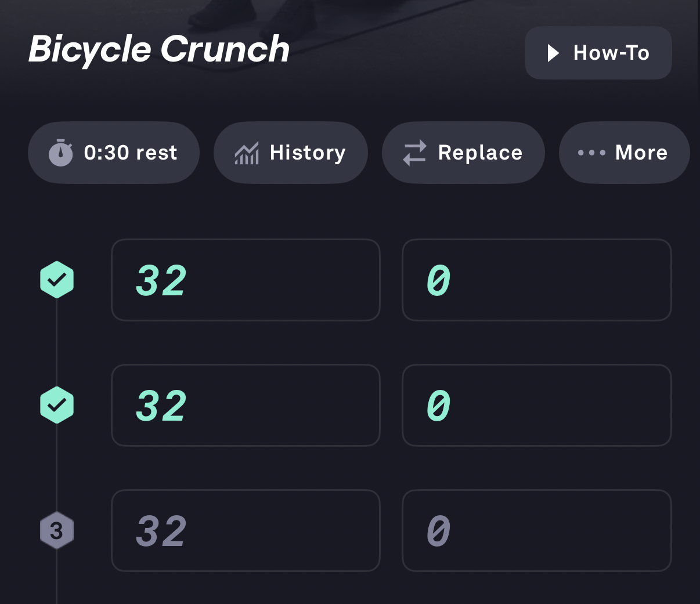Uncheck the first completed set checkmark
This screenshot has width=700, height=604.
click(57, 280)
